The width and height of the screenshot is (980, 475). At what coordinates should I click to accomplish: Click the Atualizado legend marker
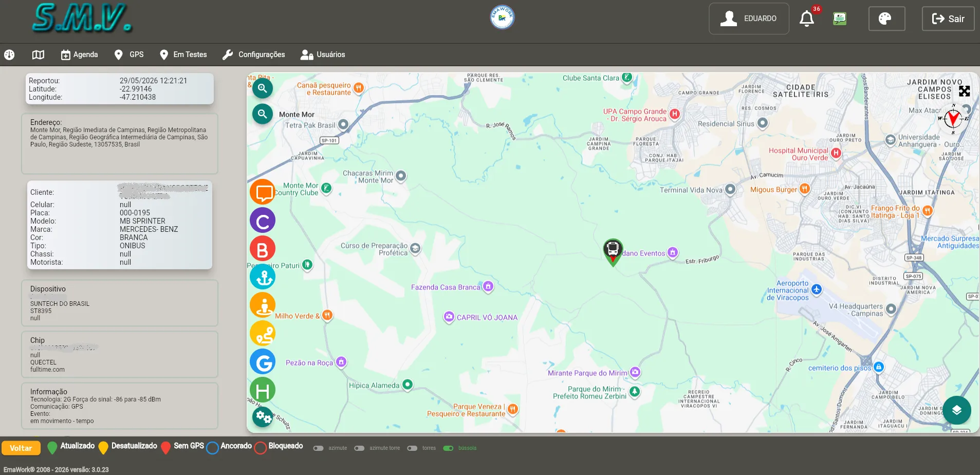click(x=52, y=448)
